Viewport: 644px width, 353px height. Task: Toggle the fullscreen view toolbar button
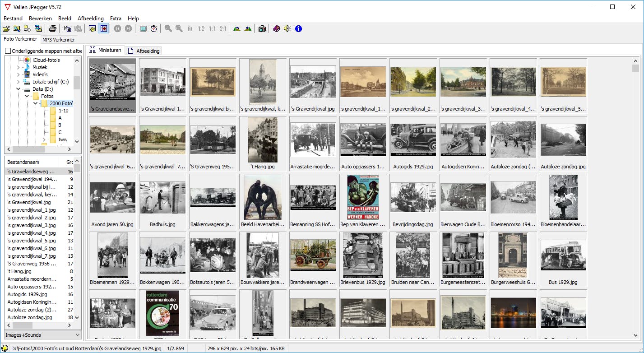pos(143,29)
